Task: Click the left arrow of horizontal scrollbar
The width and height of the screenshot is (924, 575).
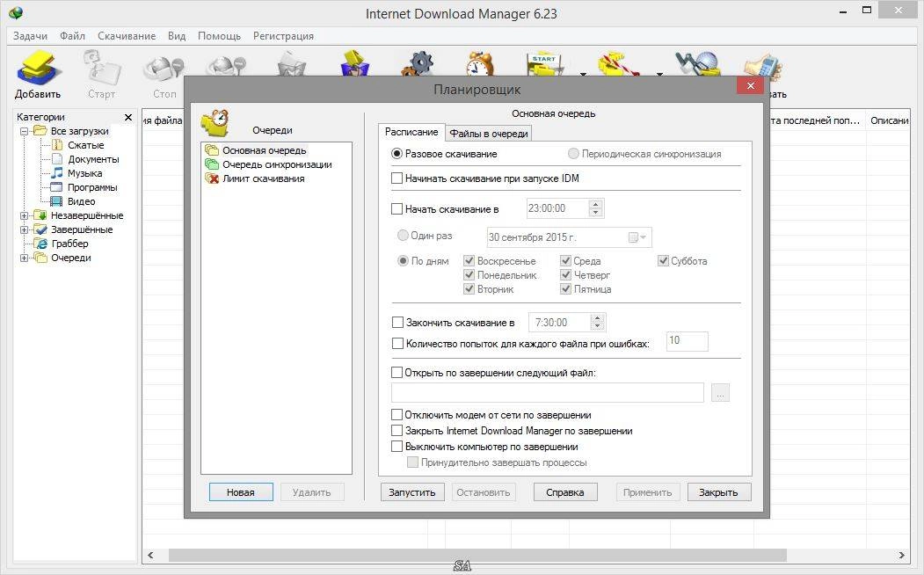Action: pos(151,555)
